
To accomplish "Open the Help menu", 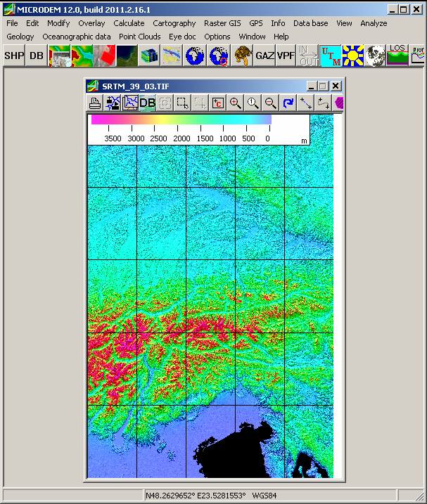I will tap(281, 37).
